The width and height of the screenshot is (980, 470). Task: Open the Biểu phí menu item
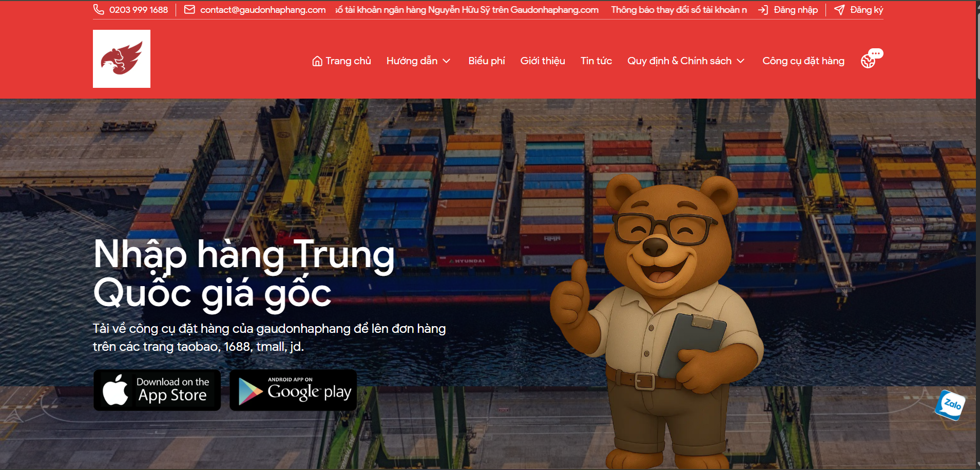coord(487,61)
